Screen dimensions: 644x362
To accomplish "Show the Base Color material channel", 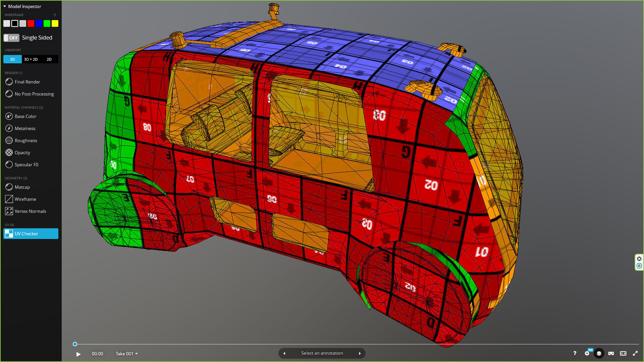I will point(25,116).
